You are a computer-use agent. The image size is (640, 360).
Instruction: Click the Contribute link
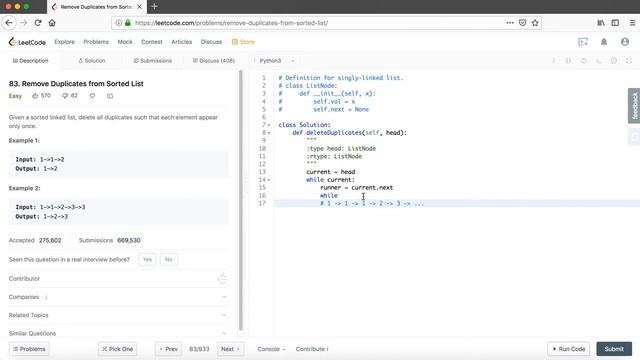(312, 349)
